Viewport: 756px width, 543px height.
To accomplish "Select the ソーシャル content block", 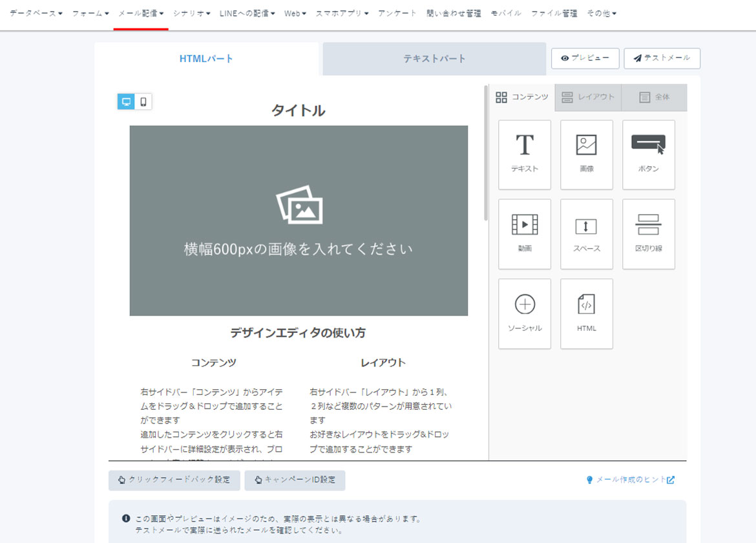I will tap(525, 314).
